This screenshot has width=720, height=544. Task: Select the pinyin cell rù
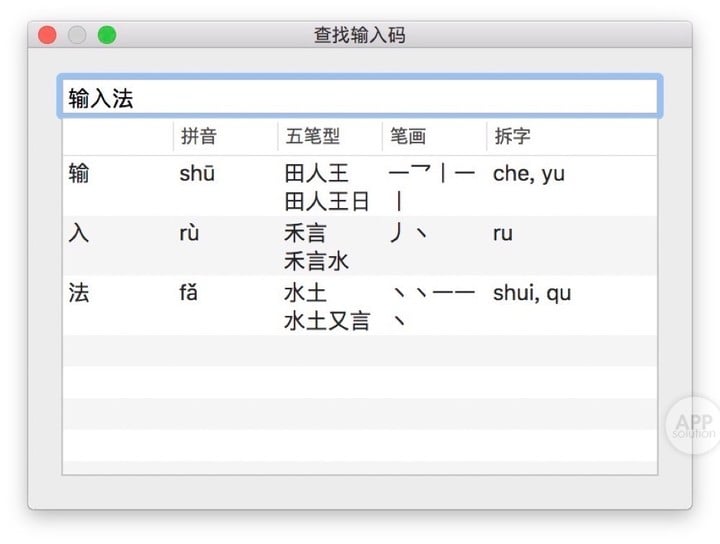(x=189, y=233)
